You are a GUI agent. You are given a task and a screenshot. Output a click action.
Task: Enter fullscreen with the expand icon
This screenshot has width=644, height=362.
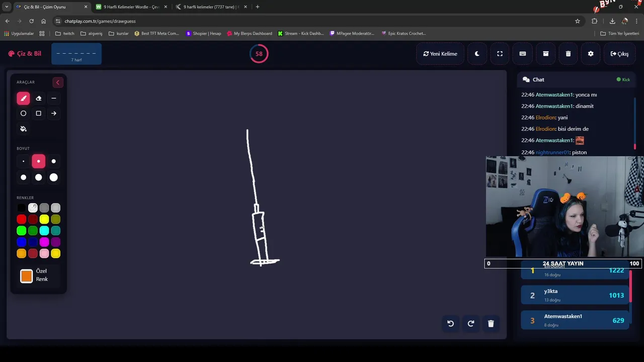click(x=500, y=54)
